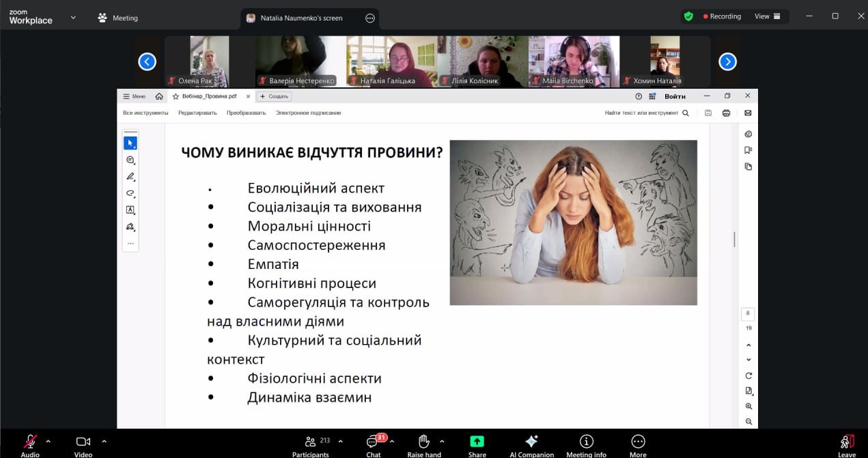868x458 pixels.
Task: Click the Leave meeting button
Action: click(846, 444)
